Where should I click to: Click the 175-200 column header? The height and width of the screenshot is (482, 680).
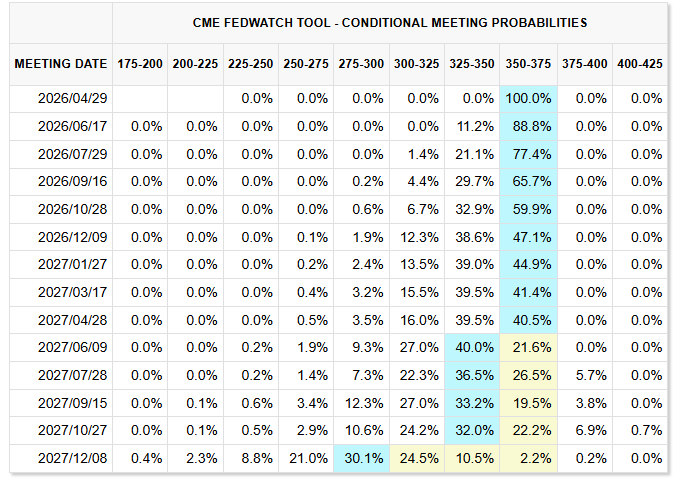pyautogui.click(x=140, y=64)
